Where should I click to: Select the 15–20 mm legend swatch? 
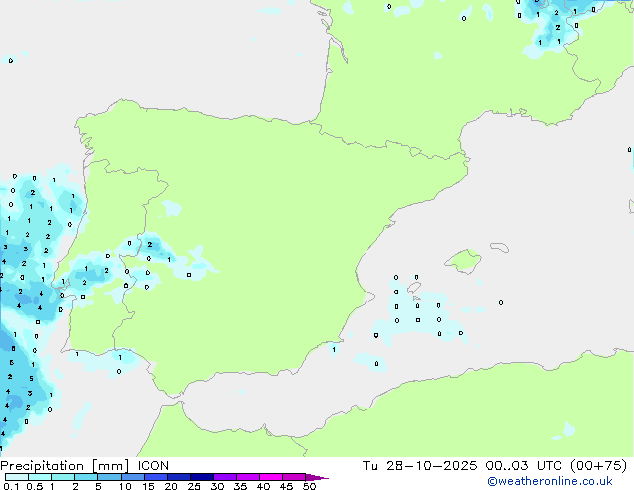(156, 477)
